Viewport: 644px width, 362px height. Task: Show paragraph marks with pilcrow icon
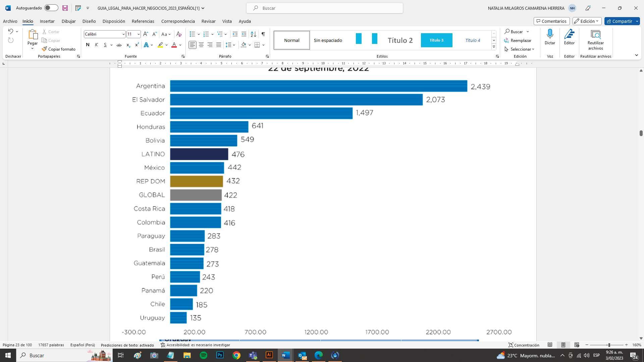(263, 34)
